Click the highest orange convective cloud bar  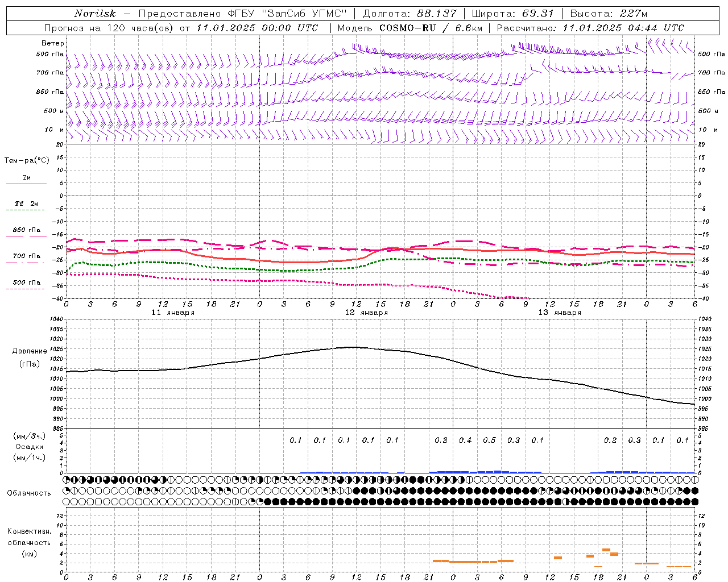[606, 550]
